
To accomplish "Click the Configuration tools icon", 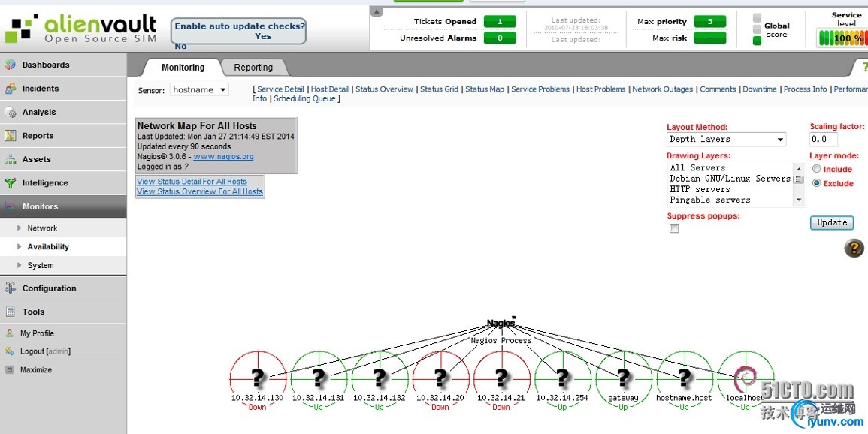I will (x=10, y=288).
